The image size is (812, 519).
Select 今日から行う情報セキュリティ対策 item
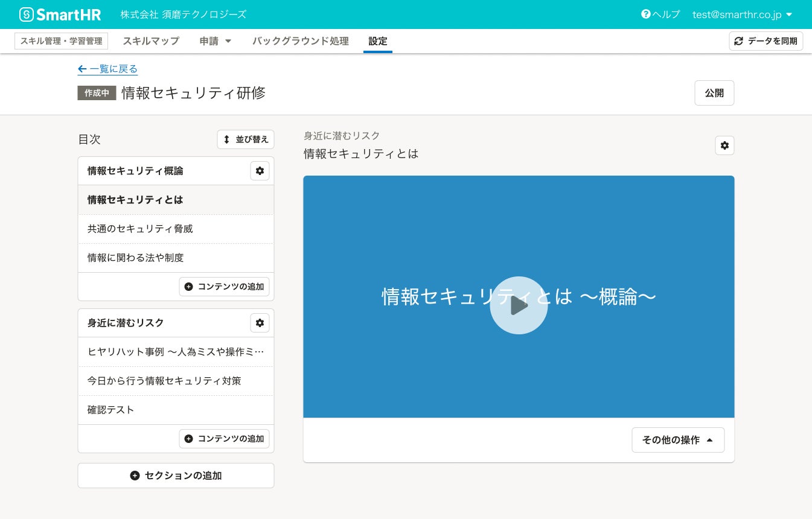point(176,381)
